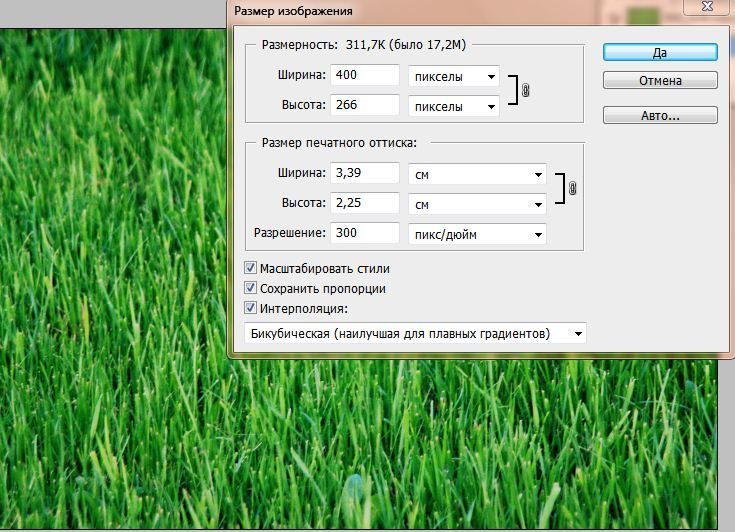Click the Отмена button
The height and width of the screenshot is (532, 735).
(660, 80)
